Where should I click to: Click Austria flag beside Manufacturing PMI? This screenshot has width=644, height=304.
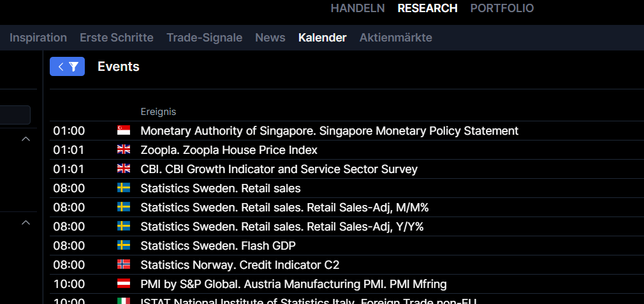pyautogui.click(x=124, y=284)
